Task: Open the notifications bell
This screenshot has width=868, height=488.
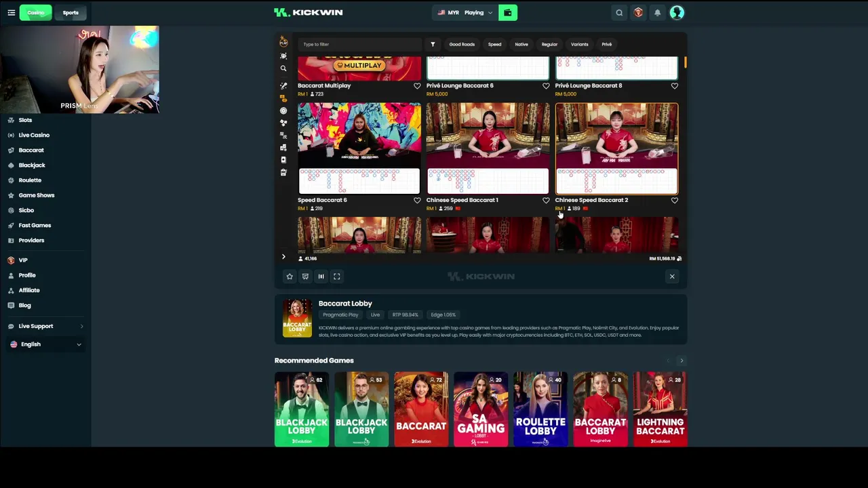Action: pyautogui.click(x=657, y=12)
